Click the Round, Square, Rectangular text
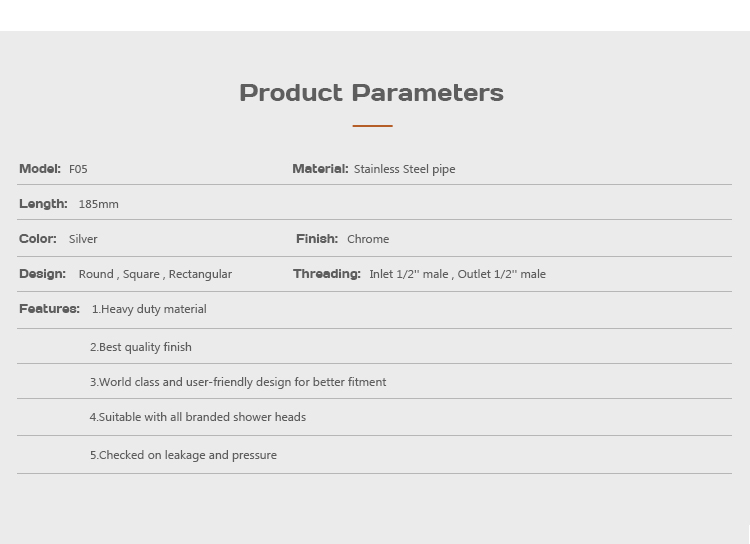750x544 pixels. click(155, 275)
